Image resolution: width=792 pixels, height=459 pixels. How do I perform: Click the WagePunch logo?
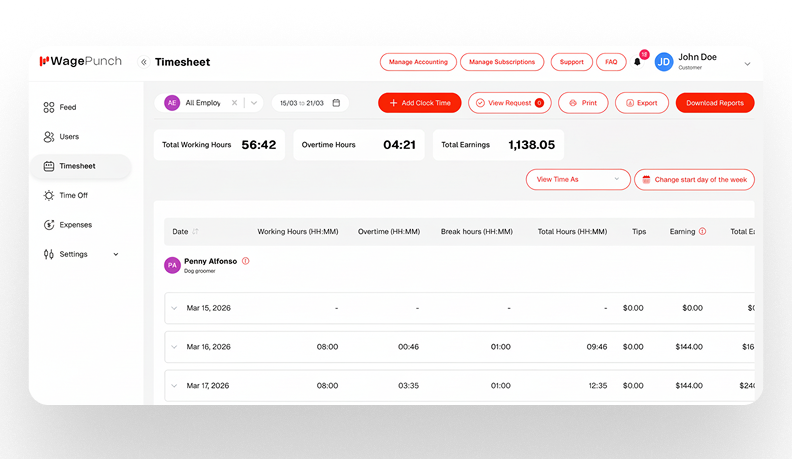pos(80,61)
